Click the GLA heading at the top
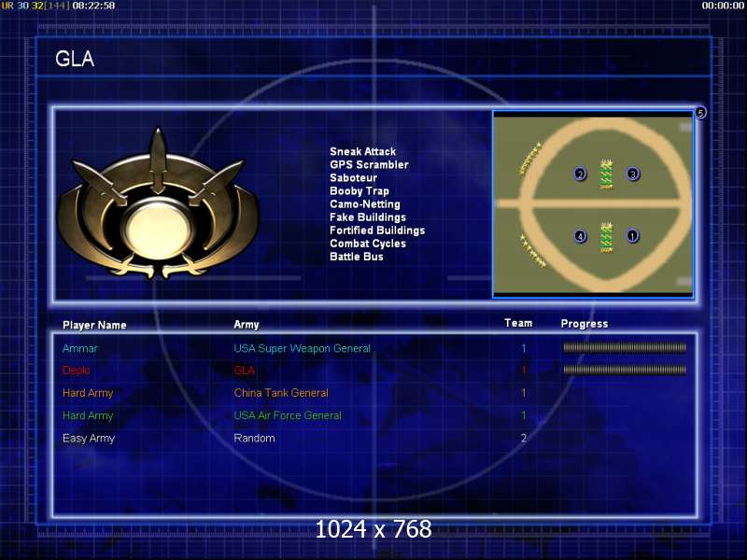The image size is (747, 560). (75, 59)
